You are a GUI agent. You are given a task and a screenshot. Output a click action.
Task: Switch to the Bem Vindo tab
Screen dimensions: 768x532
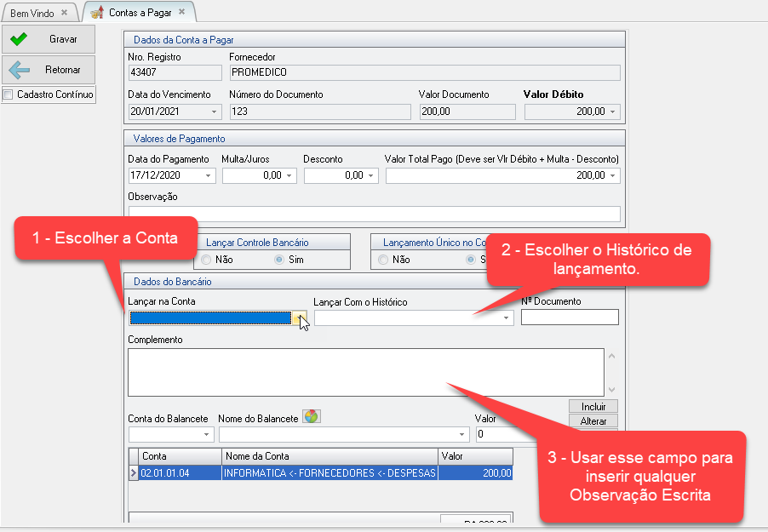point(32,13)
